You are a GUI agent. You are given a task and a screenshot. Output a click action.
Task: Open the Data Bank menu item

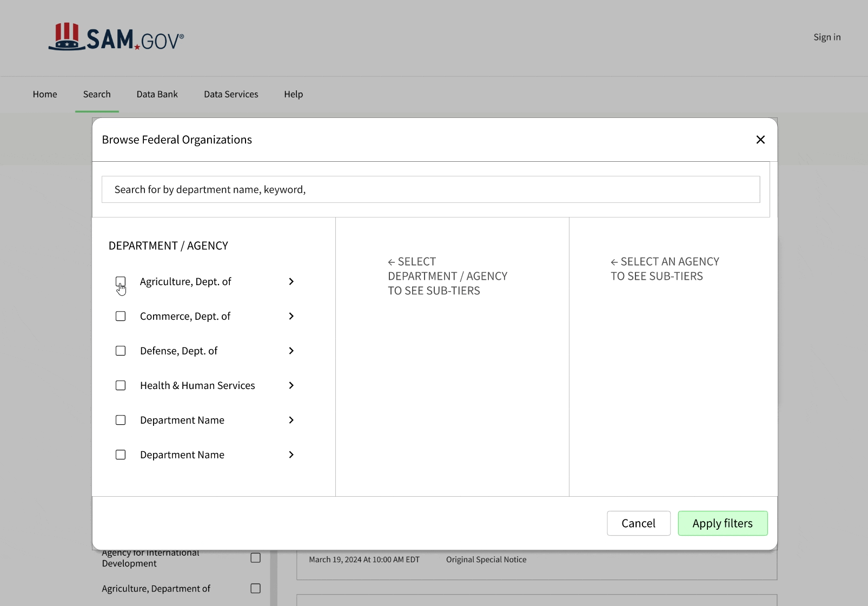click(157, 94)
